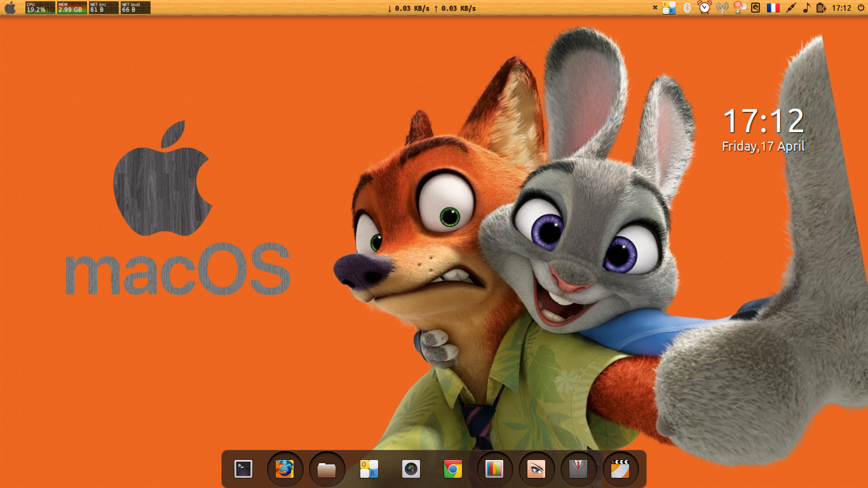The height and width of the screenshot is (488, 868).
Task: Click the network speed KB/s indicator
Action: [x=431, y=8]
